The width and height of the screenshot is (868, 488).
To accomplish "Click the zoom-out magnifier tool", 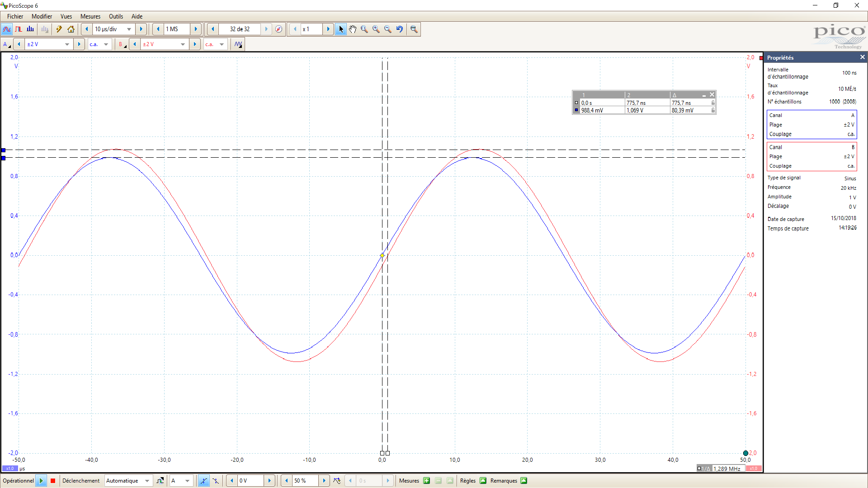I will [x=388, y=29].
